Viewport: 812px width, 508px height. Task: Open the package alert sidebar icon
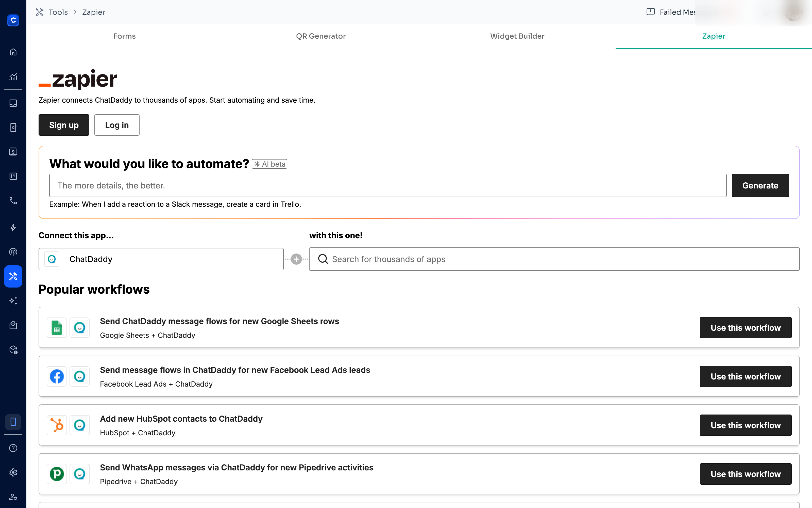pyautogui.click(x=13, y=350)
